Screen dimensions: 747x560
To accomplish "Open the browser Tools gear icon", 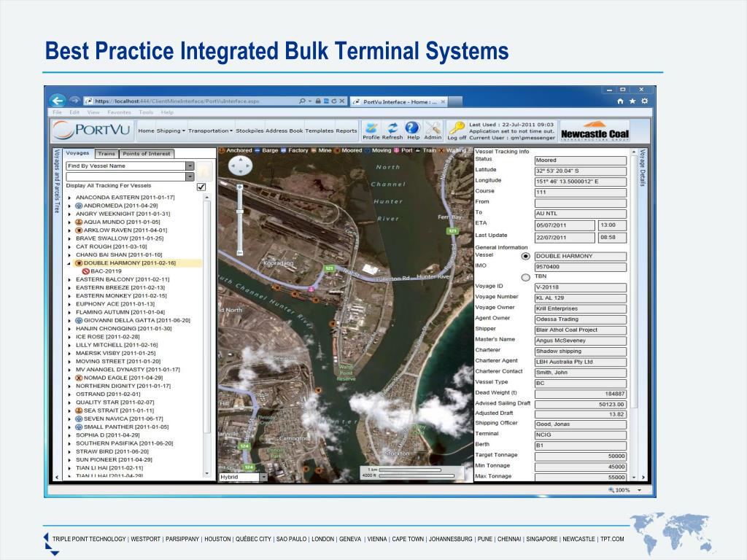I will (645, 101).
